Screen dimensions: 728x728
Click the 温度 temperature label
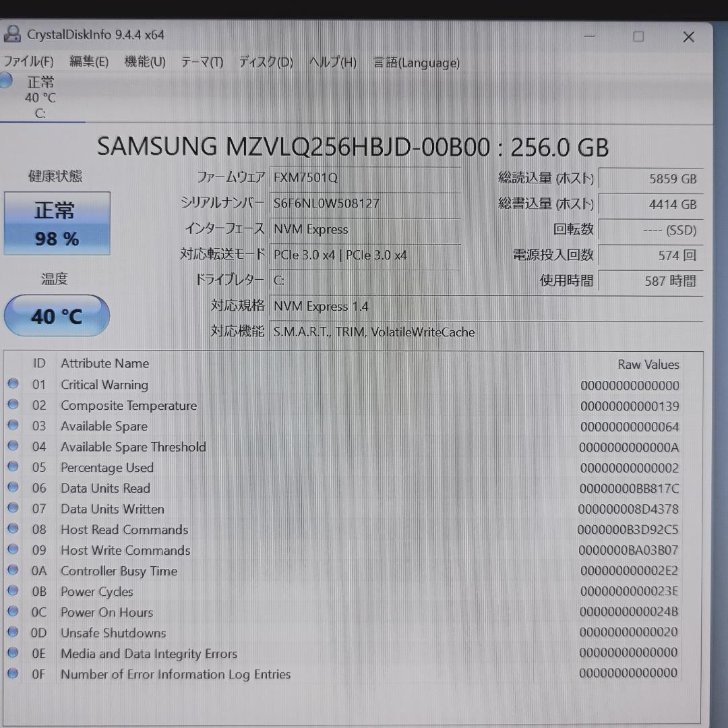pyautogui.click(x=55, y=279)
